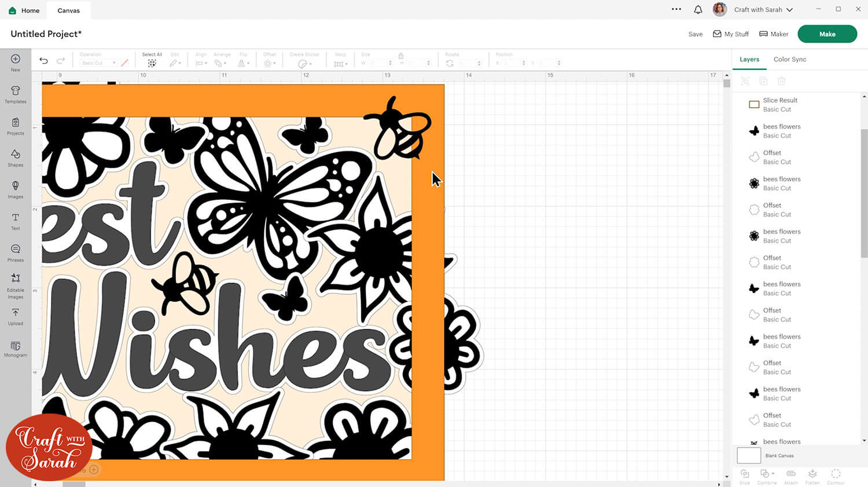Redo the last undone action

point(61,61)
